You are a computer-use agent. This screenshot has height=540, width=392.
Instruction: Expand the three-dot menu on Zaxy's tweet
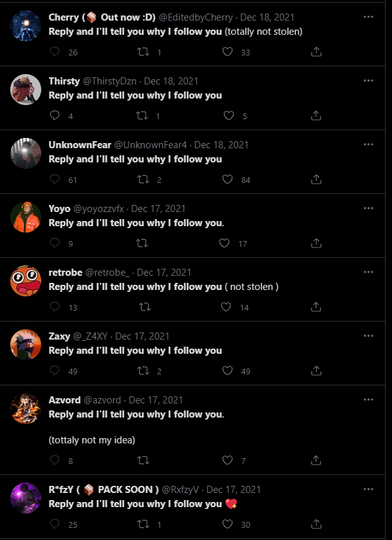368,336
